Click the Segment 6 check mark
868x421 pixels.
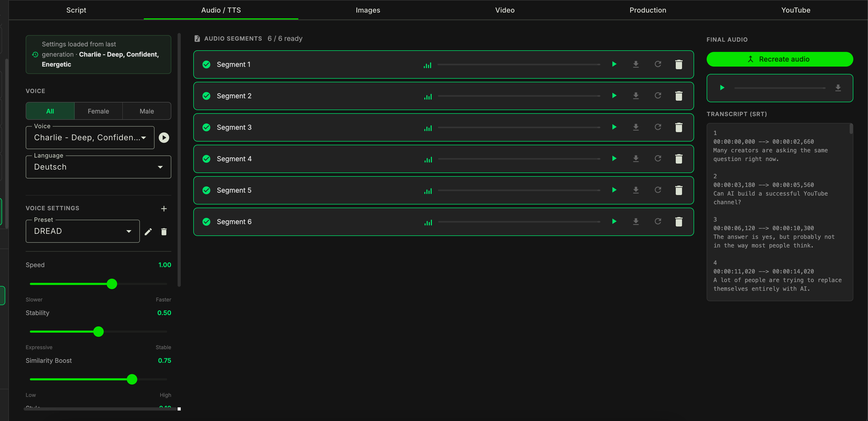pyautogui.click(x=207, y=222)
